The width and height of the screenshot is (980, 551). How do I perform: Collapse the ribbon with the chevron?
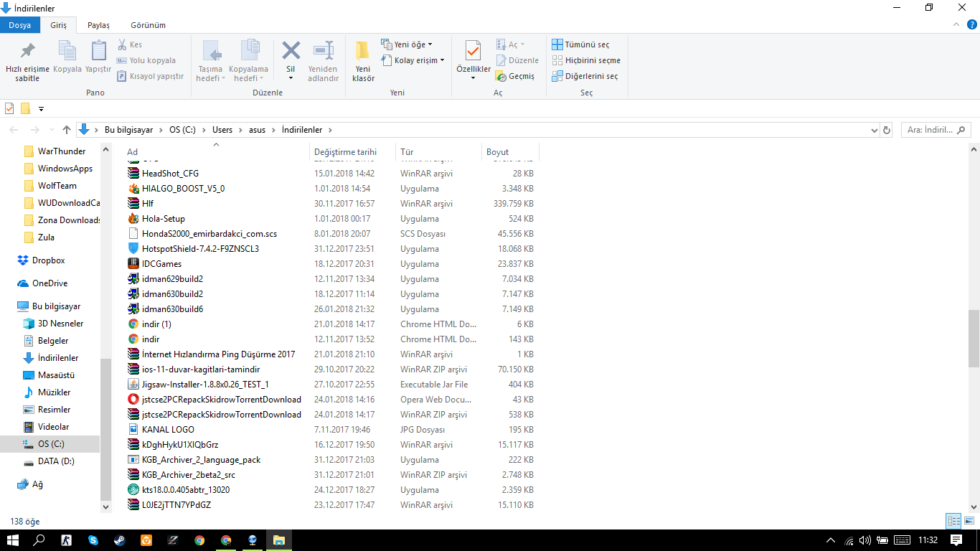955,24
